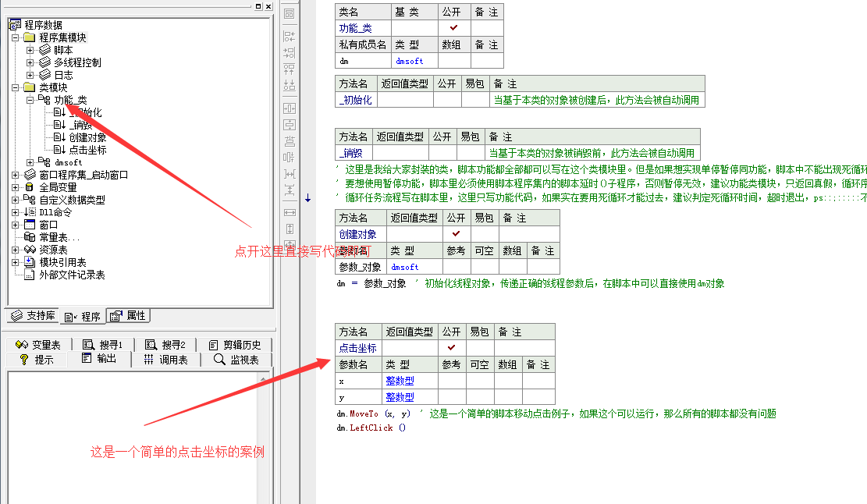Image resolution: width=867 pixels, height=504 pixels.
Task: Click the center-vertically toolbar icon
Action: coord(290,125)
